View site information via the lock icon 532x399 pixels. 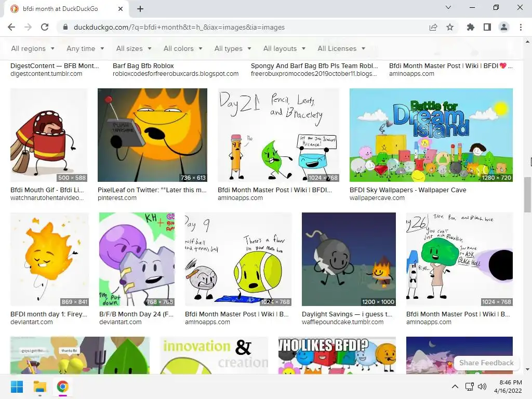tap(65, 27)
